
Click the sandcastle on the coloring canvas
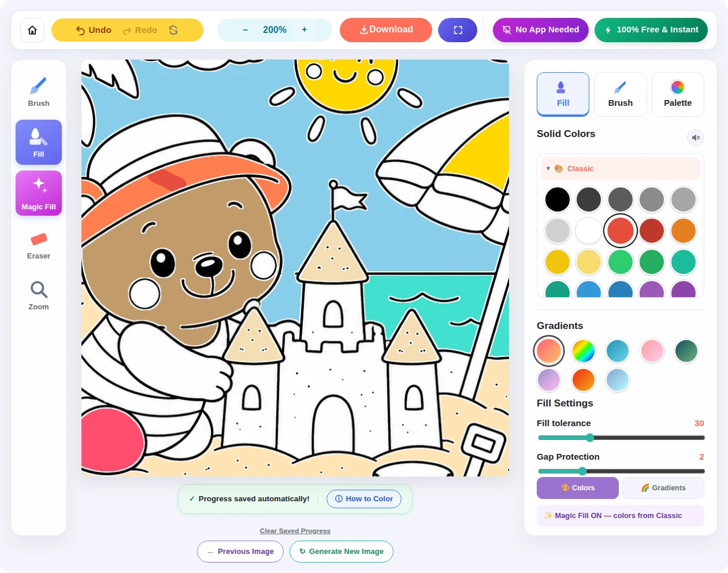[332, 370]
